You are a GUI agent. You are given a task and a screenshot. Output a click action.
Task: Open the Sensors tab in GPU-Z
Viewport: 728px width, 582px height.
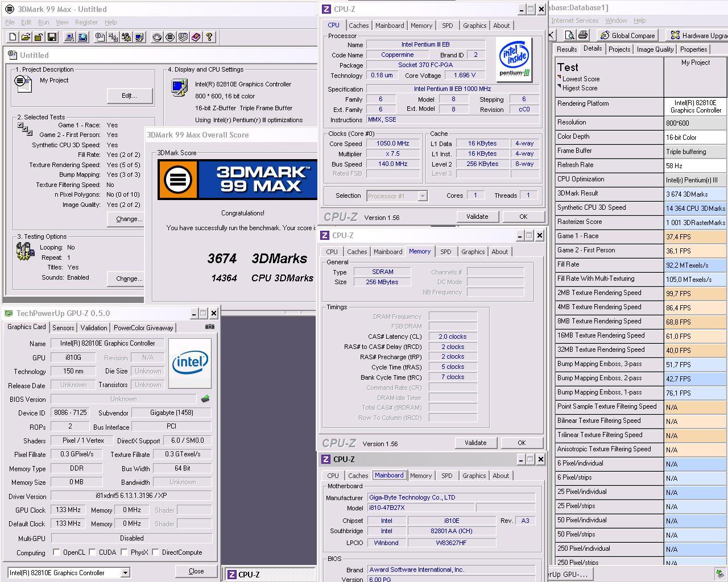click(x=63, y=328)
